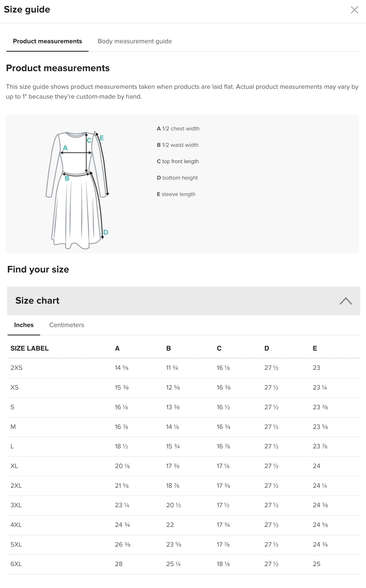Viewport: 366px width, 588px height.
Task: Select the Product measurements tab
Action: (x=47, y=41)
